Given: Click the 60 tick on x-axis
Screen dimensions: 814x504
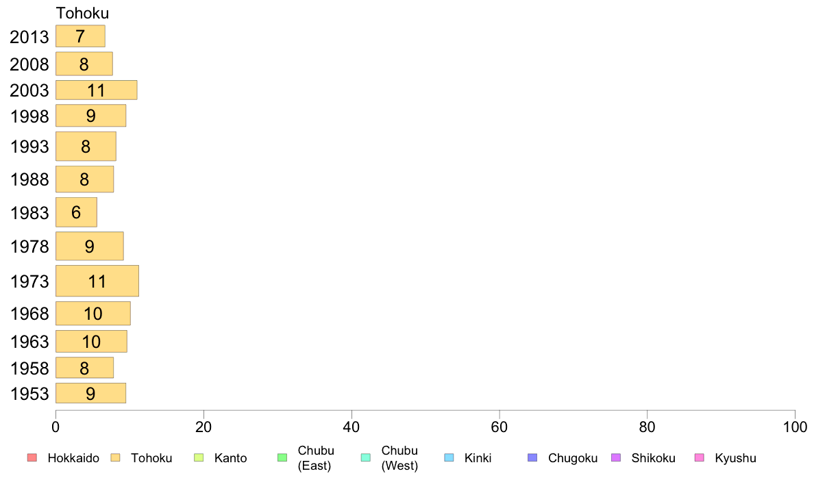Looking at the screenshot, I should (x=500, y=427).
